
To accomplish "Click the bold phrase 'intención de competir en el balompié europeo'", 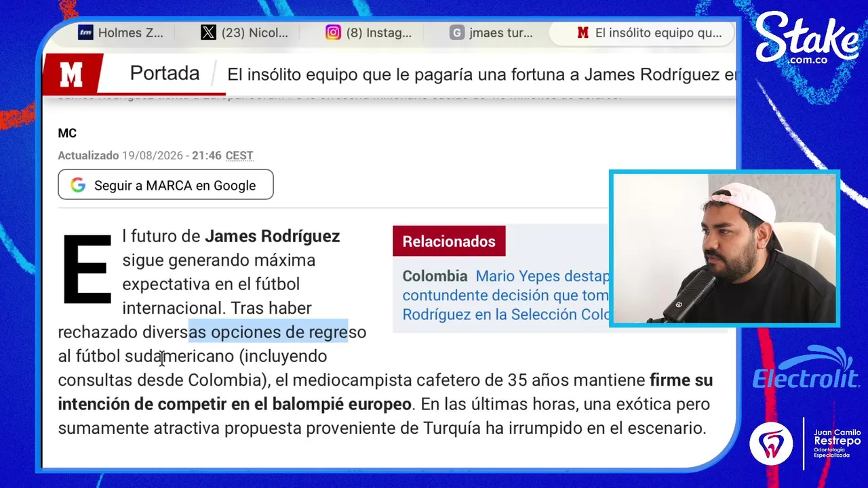I will click(235, 404).
